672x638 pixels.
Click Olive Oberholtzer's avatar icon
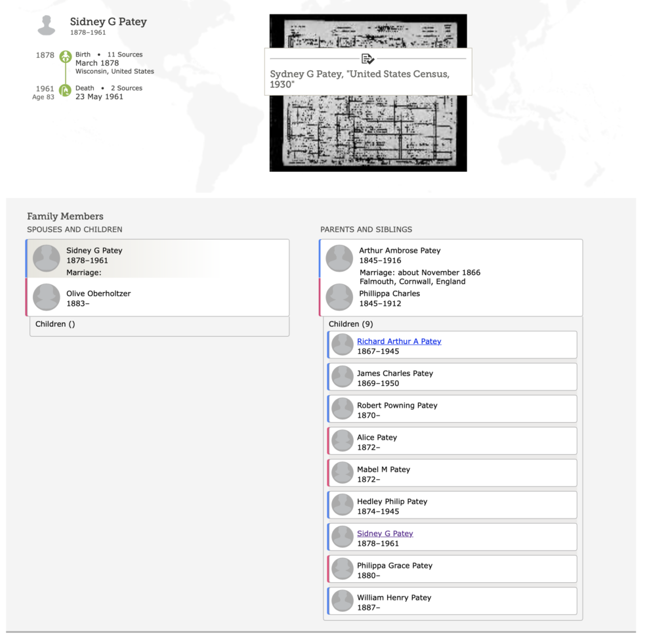point(47,297)
